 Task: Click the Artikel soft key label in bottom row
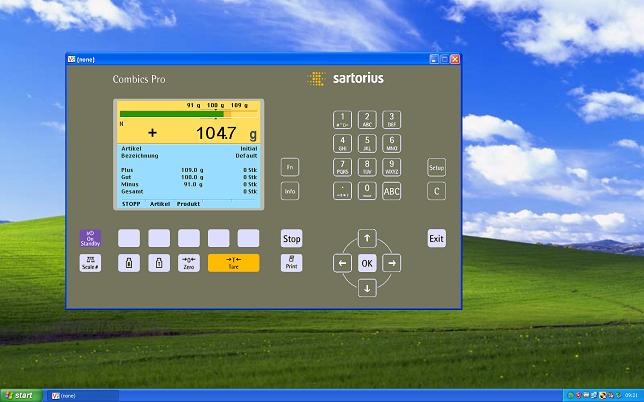(160, 204)
